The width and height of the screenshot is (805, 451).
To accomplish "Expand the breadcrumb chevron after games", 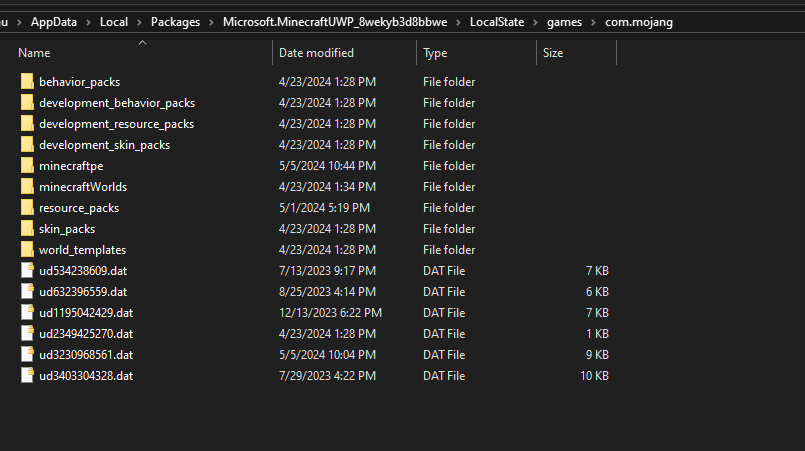I will 593,22.
